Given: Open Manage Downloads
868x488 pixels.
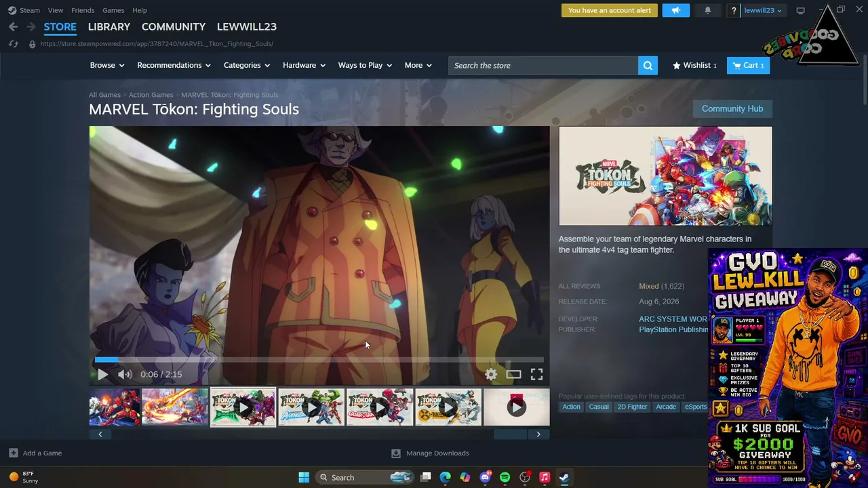Looking at the screenshot, I should [431, 453].
